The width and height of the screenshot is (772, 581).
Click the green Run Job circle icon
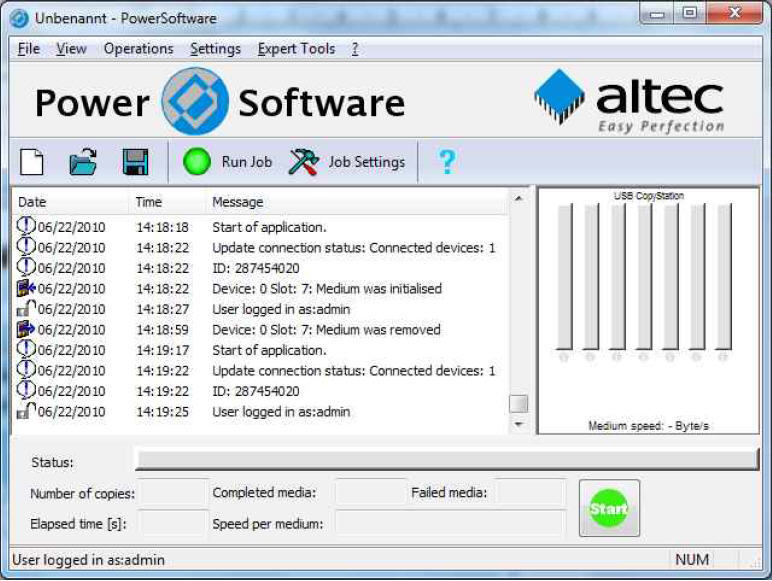pos(197,161)
